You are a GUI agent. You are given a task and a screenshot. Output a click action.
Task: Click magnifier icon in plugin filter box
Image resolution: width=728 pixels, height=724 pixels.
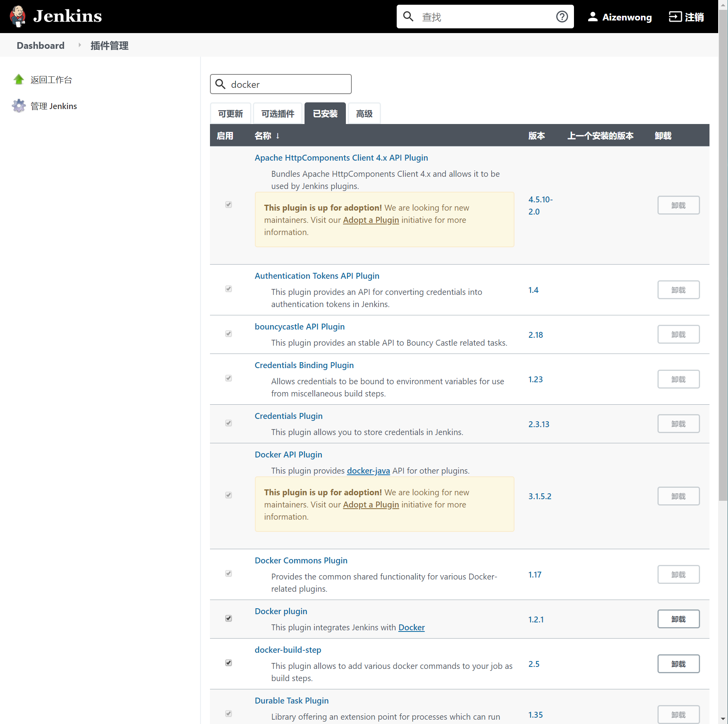(220, 84)
